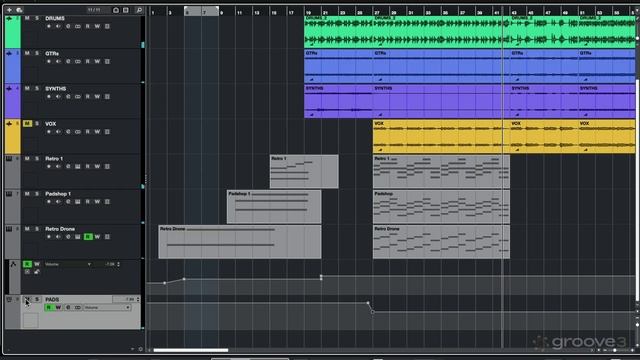Record-enable the DRUMS track
Screen dimensions: 640x360
(x=49, y=27)
